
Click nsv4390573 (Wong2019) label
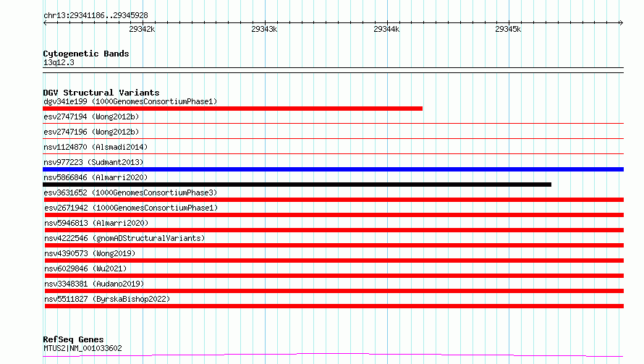90,253
